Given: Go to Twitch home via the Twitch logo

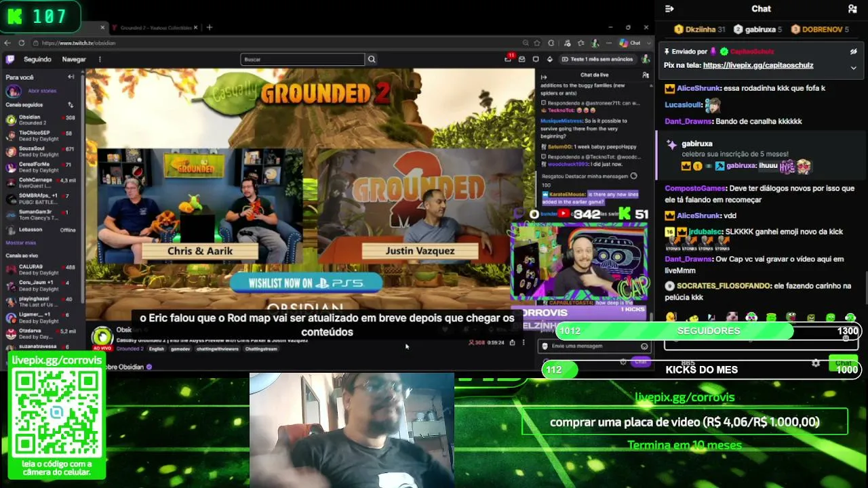Looking at the screenshot, I should tap(10, 59).
